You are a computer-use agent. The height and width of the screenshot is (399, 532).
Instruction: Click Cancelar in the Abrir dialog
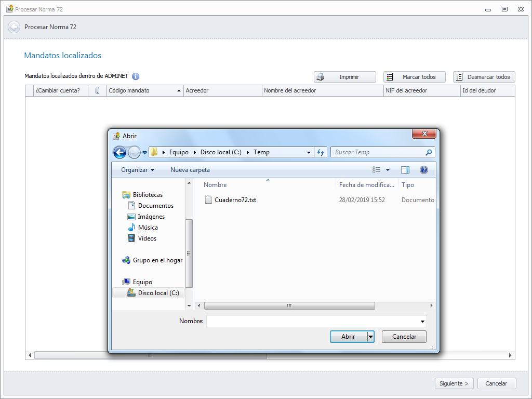pyautogui.click(x=404, y=337)
